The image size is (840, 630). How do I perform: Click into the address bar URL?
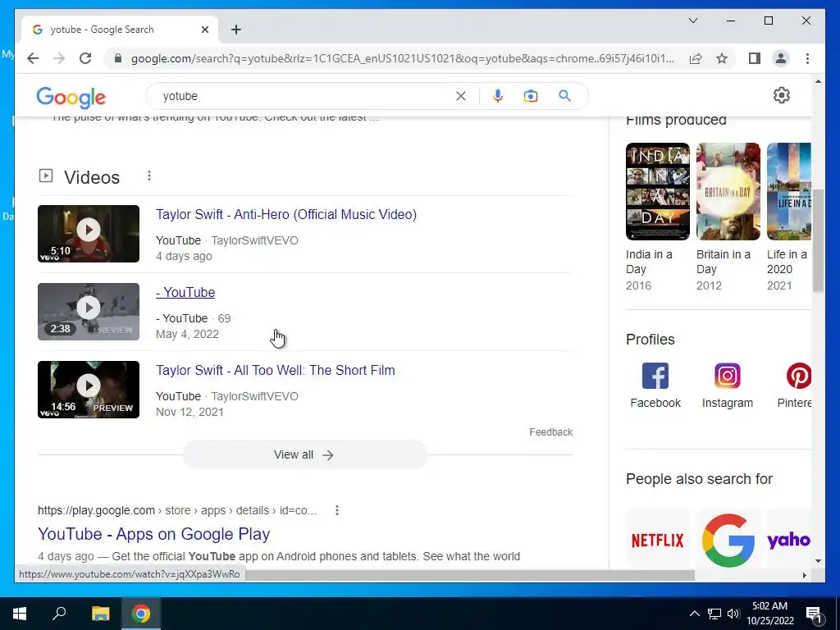(x=402, y=58)
